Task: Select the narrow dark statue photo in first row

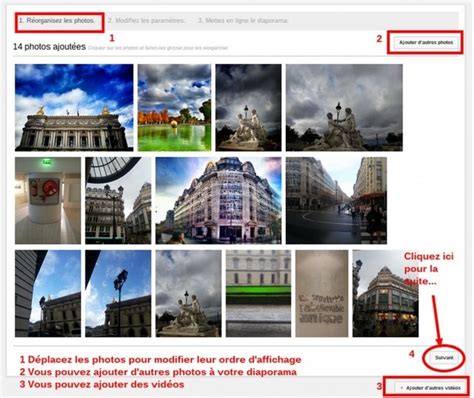Action: [x=248, y=108]
